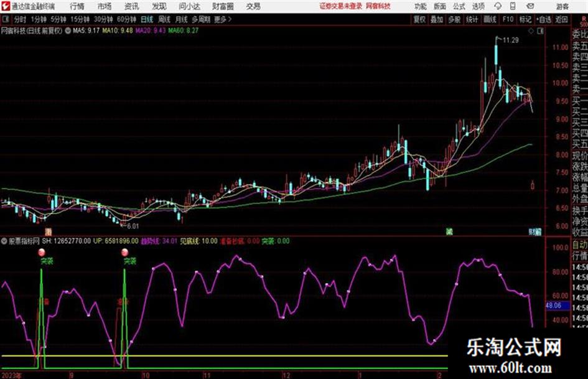588x379 pixels.
Task: Click the 见底线 10.00 indicator label
Action: click(x=198, y=241)
